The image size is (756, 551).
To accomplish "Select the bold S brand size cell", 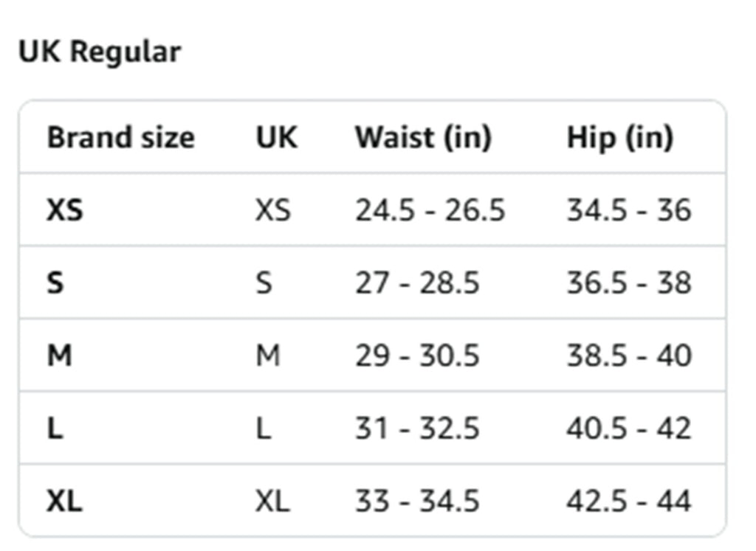I will [55, 283].
